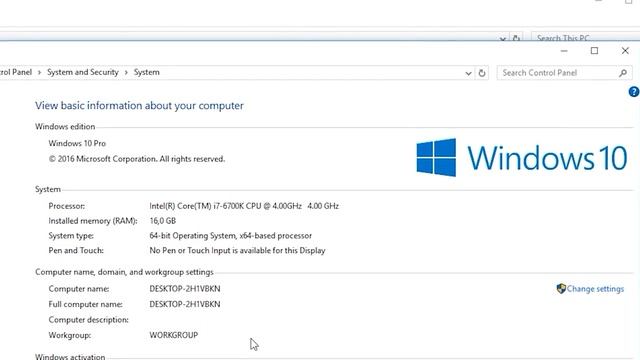Expand the Control Panel address history dropdown
This screenshot has height=360, width=640.
click(468, 73)
